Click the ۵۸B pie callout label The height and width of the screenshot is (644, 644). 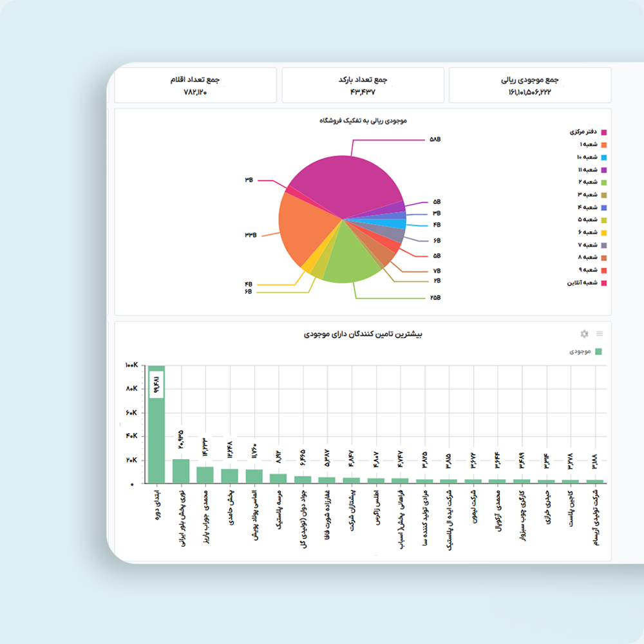(x=435, y=140)
